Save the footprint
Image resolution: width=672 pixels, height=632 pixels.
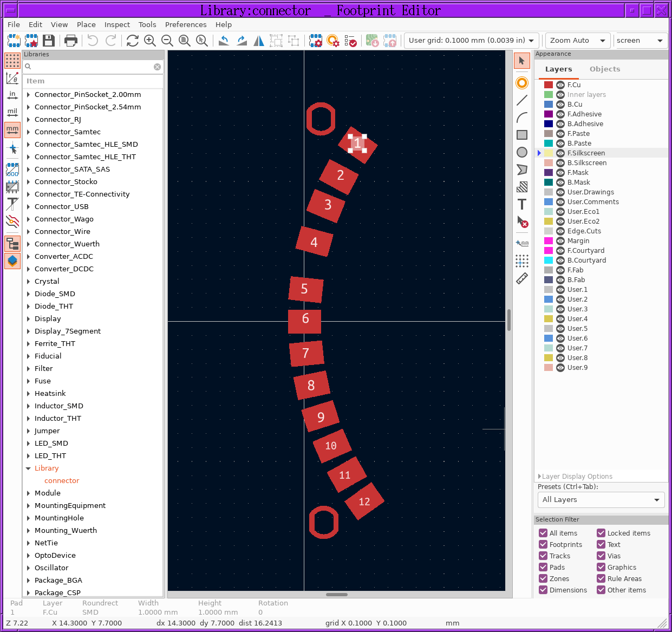48,41
